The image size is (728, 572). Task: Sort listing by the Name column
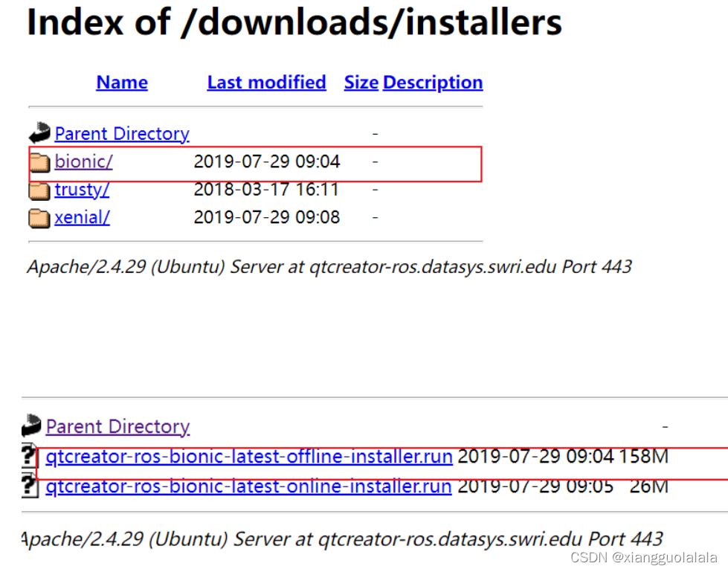pos(121,82)
